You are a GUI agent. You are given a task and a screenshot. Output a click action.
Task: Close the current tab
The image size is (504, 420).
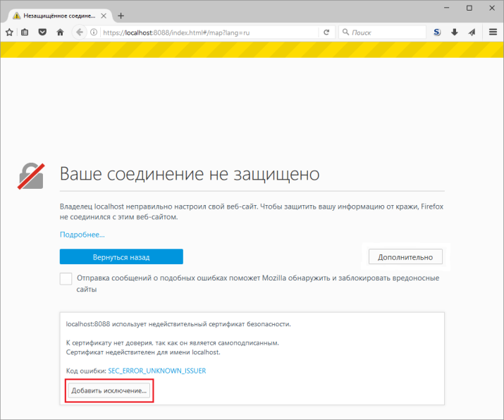pos(104,16)
